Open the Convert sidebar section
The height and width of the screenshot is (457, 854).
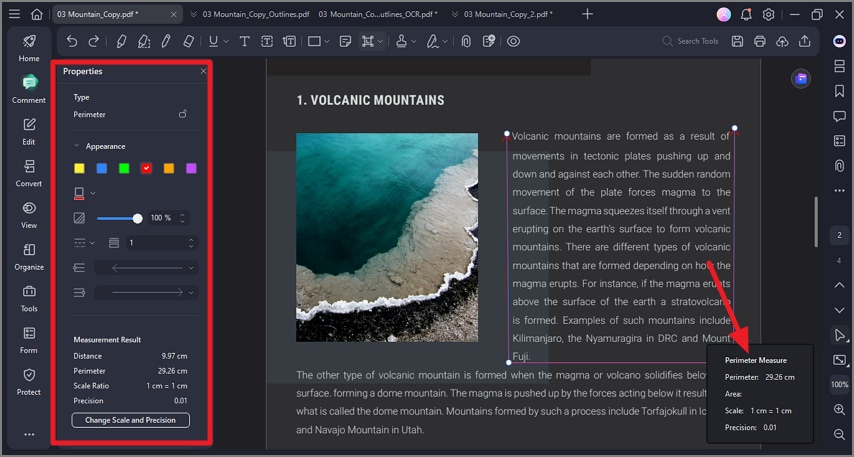pos(29,173)
